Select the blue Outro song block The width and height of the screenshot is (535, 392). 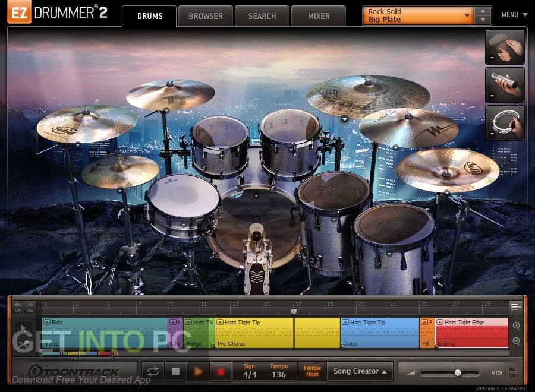(x=380, y=333)
